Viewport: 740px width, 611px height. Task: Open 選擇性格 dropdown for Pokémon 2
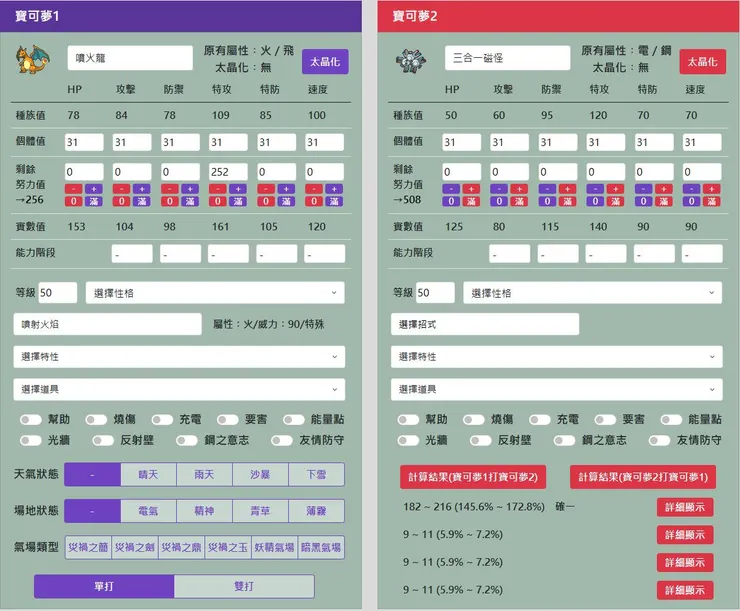593,293
